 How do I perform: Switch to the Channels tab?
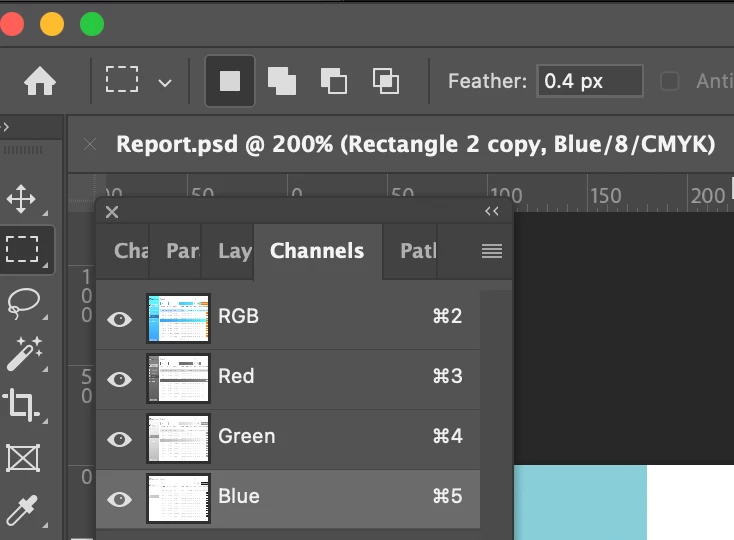coord(317,251)
